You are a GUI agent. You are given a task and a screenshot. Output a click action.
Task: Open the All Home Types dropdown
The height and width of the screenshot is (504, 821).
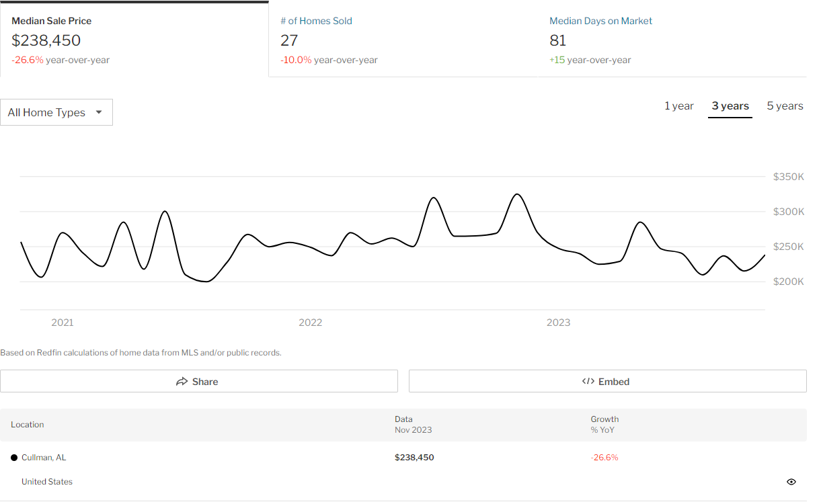click(x=56, y=112)
